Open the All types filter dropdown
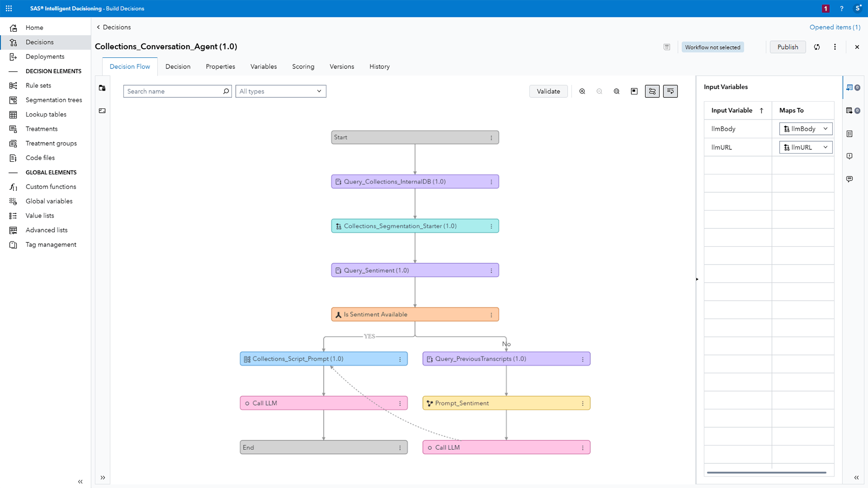 280,91
